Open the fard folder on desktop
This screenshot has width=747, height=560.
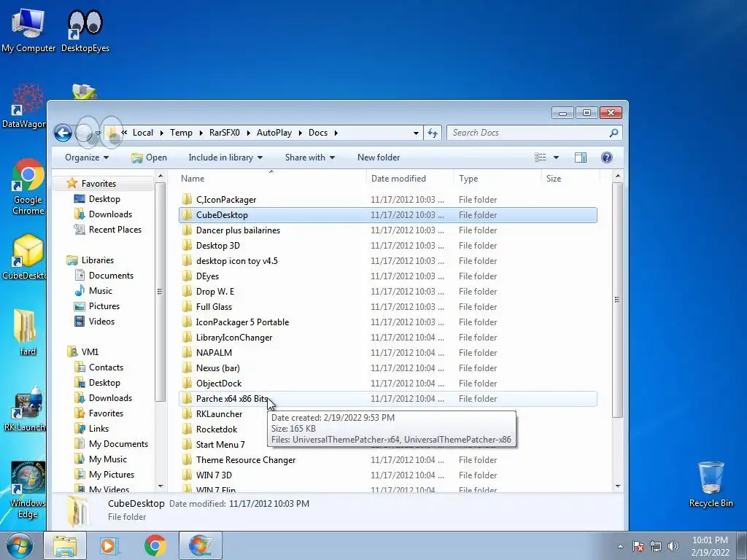[x=27, y=332]
